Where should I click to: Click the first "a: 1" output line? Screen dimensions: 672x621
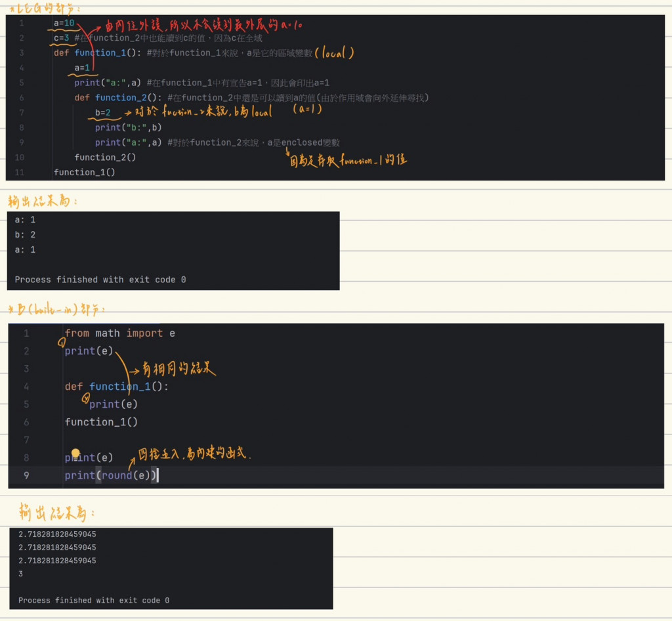(26, 220)
